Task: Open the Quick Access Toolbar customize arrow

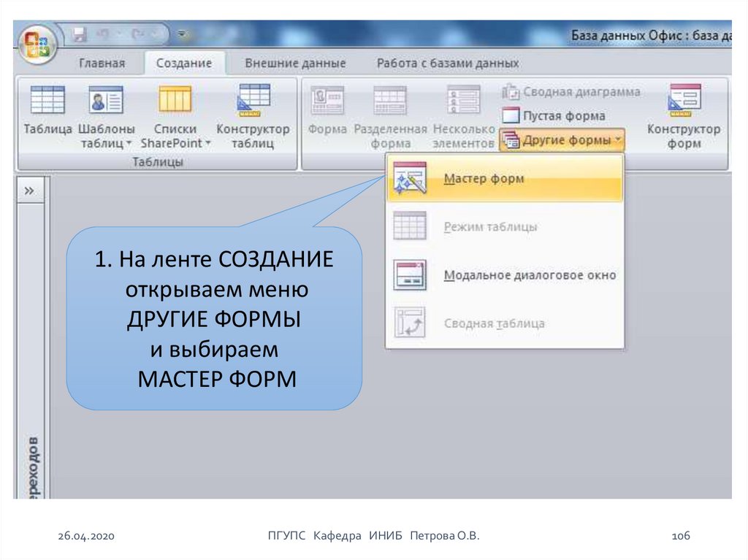Action: (x=182, y=34)
